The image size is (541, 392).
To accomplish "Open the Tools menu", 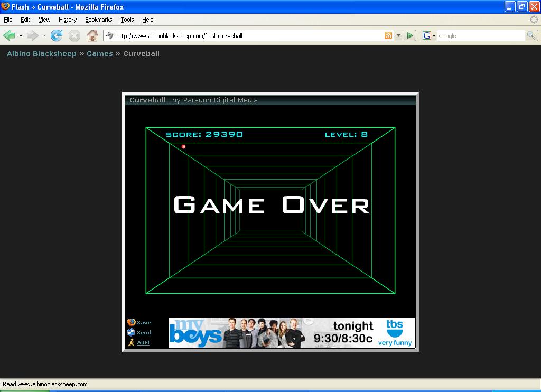I will (x=127, y=20).
